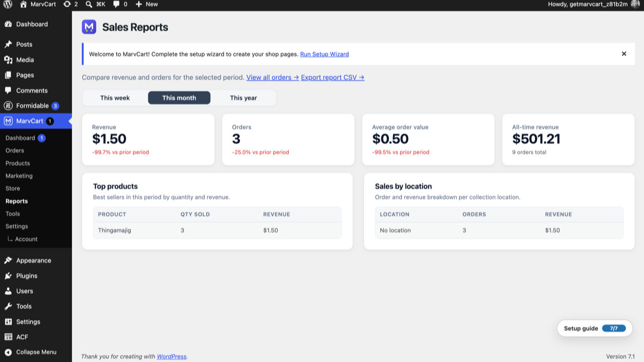Click the MarvCart notification badge in sidebar

50,121
